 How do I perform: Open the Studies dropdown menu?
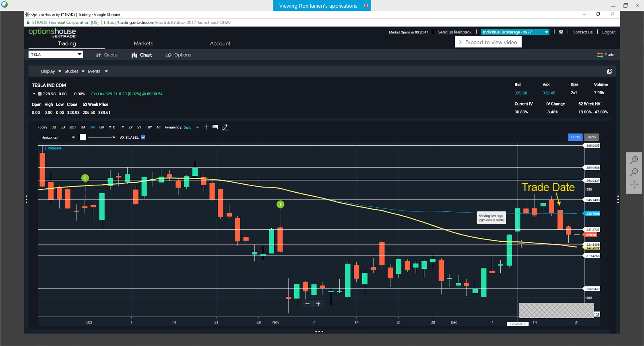tap(74, 71)
